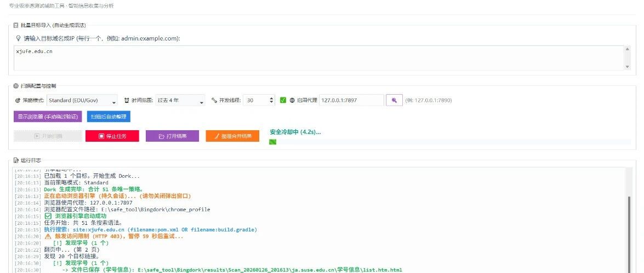
Task: Open the 策略模式 Standard (EDU/Gov) dropdown
Action: point(82,100)
